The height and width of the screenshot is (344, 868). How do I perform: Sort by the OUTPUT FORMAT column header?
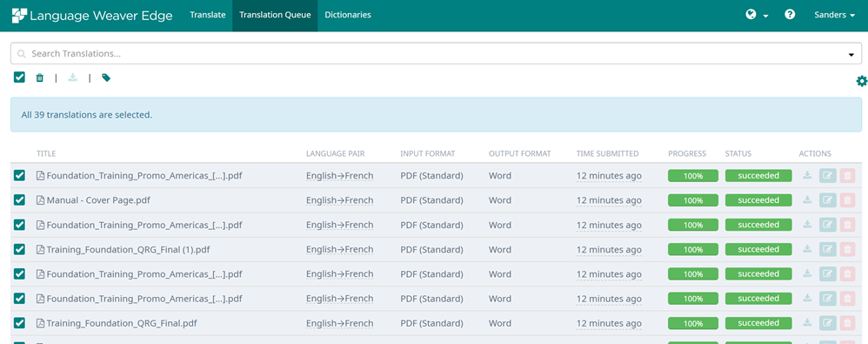[520, 153]
